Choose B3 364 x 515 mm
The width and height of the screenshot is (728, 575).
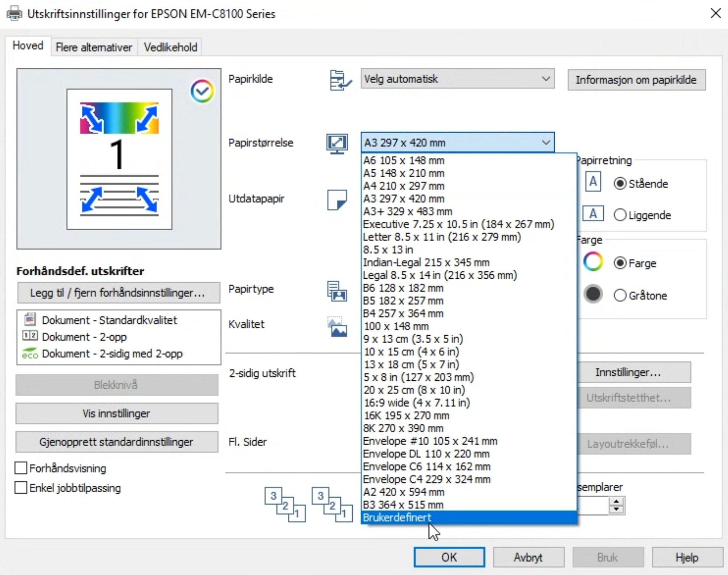(469, 505)
